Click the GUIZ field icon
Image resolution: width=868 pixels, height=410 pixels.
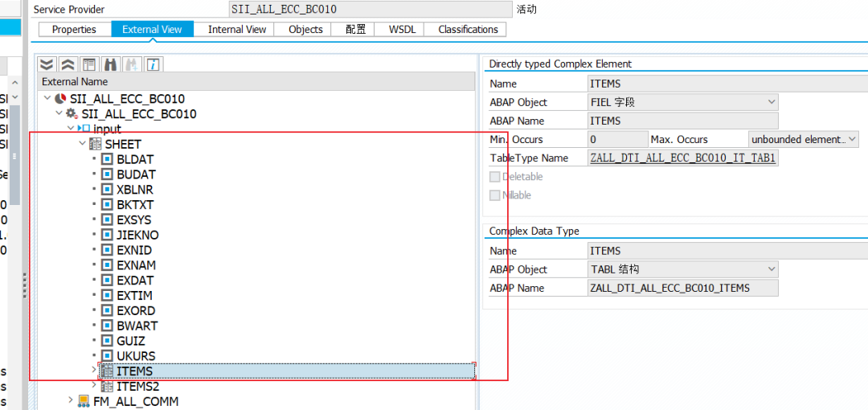coord(107,341)
